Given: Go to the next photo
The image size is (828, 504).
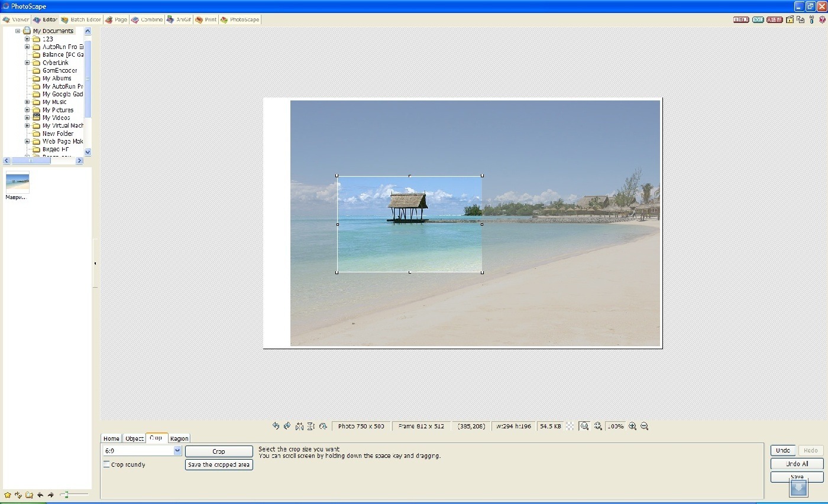Looking at the screenshot, I should click(x=51, y=495).
